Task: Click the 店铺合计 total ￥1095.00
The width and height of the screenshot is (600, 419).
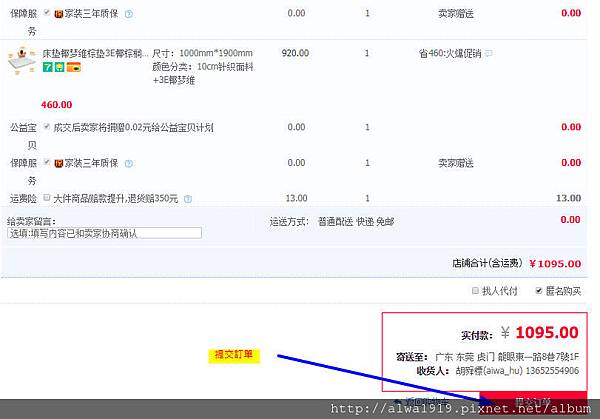Action: (x=555, y=264)
